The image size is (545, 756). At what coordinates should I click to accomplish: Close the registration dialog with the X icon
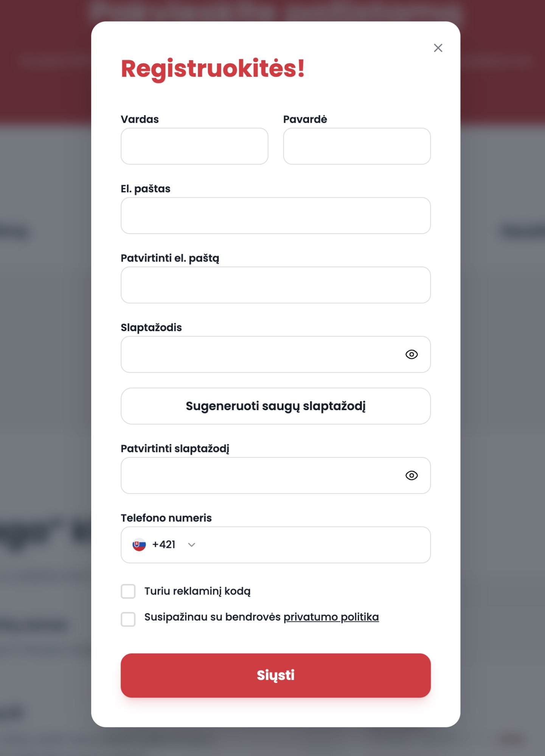(x=438, y=48)
